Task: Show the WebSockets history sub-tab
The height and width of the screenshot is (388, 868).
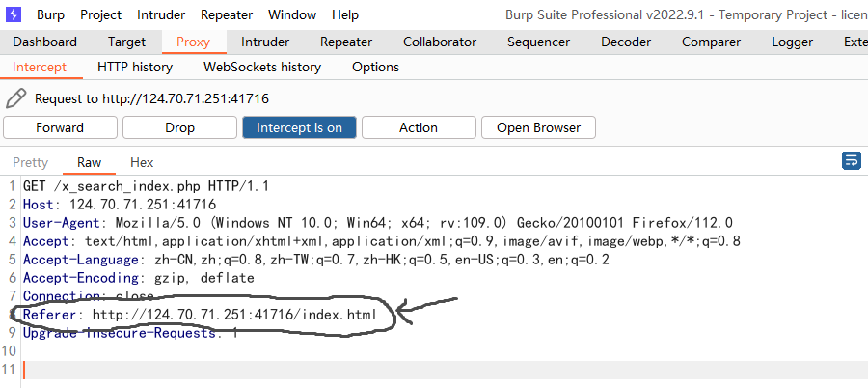Action: tap(262, 67)
